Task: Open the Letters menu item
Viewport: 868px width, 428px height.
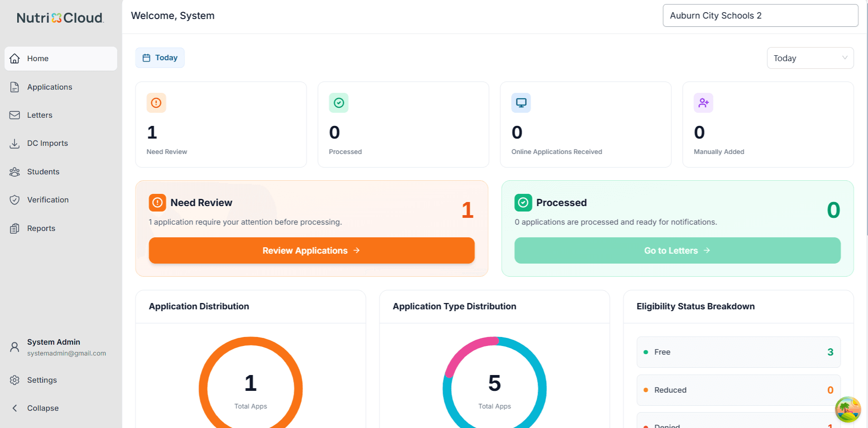Action: coord(61,115)
